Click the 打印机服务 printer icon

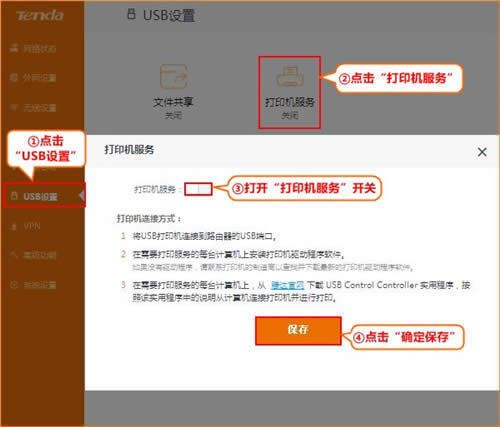click(x=290, y=76)
